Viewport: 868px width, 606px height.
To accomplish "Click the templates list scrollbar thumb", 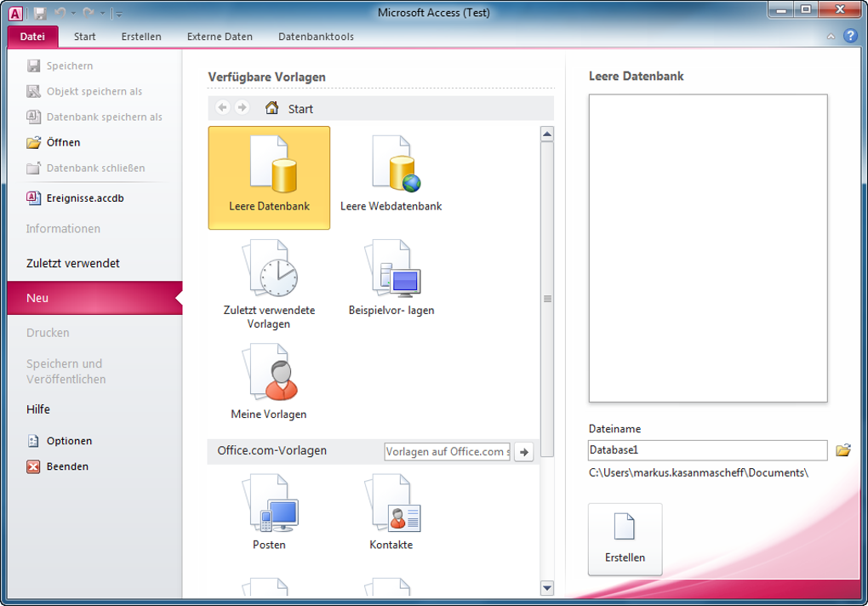I will 547,299.
